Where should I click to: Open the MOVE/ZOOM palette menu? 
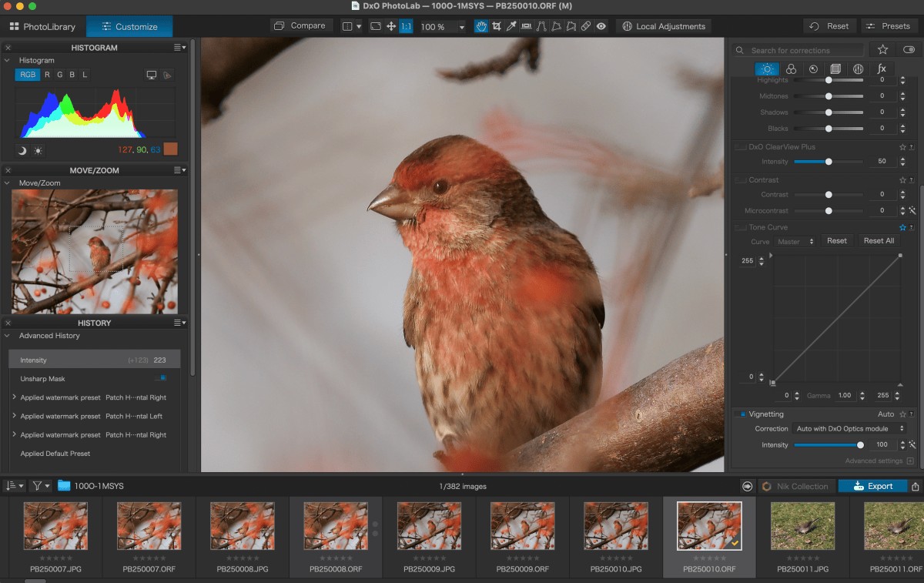pos(179,170)
